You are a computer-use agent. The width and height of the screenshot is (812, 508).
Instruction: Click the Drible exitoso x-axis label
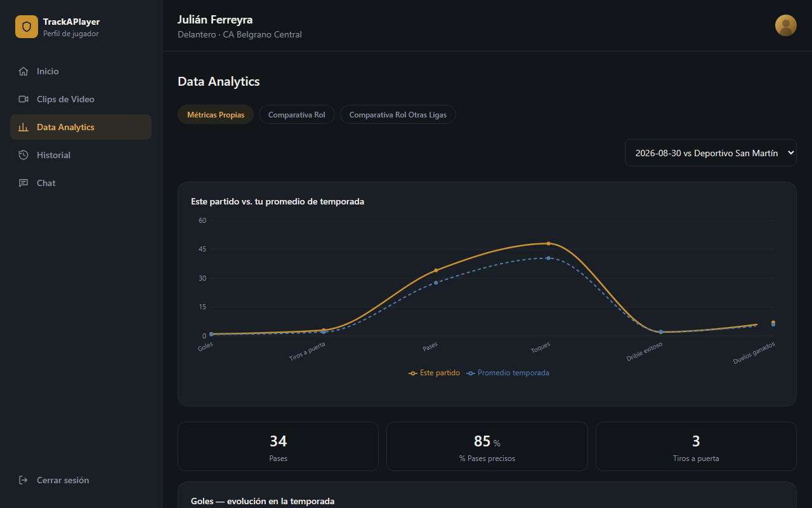pos(645,351)
